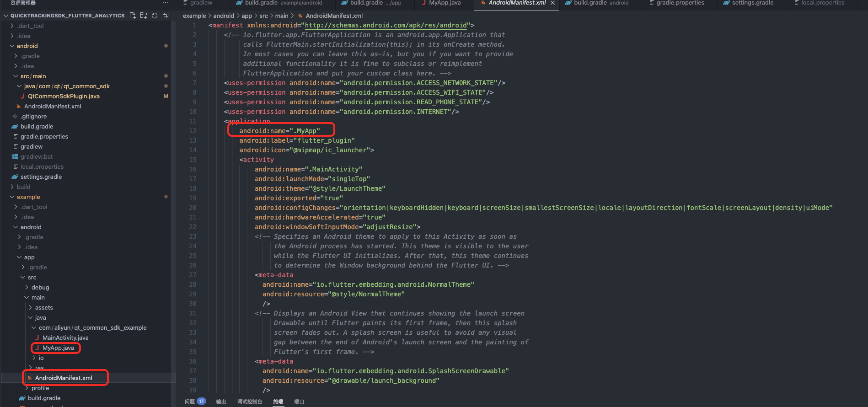Viewport: 868px width, 407px height.
Task: Place cursor on android:label="flutter_plugin" text
Action: coord(297,140)
